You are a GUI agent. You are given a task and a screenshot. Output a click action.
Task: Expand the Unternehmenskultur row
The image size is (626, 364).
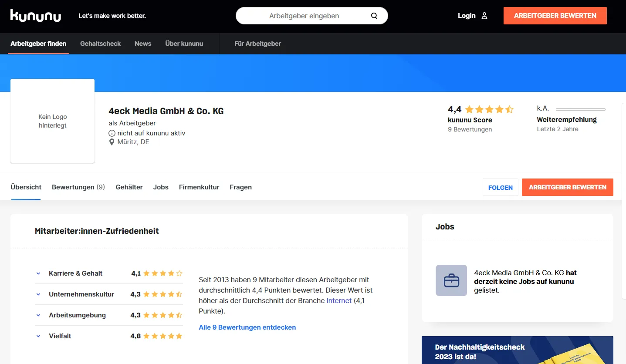coord(38,294)
